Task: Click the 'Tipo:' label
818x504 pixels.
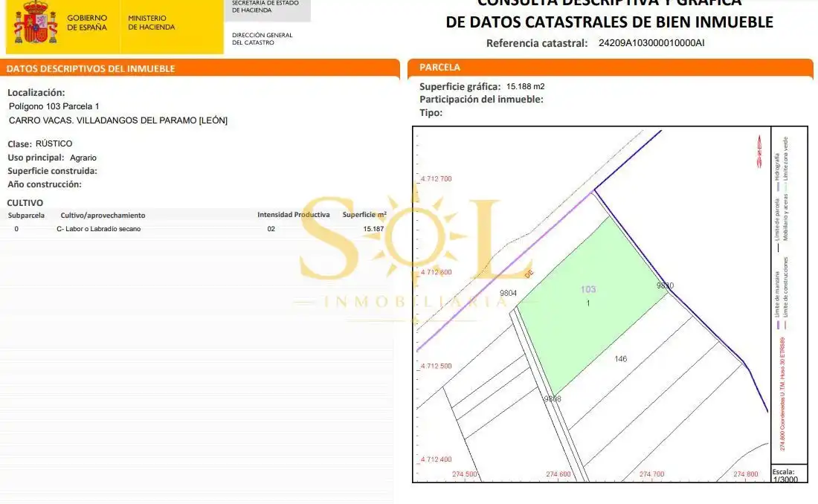Action: tap(431, 113)
